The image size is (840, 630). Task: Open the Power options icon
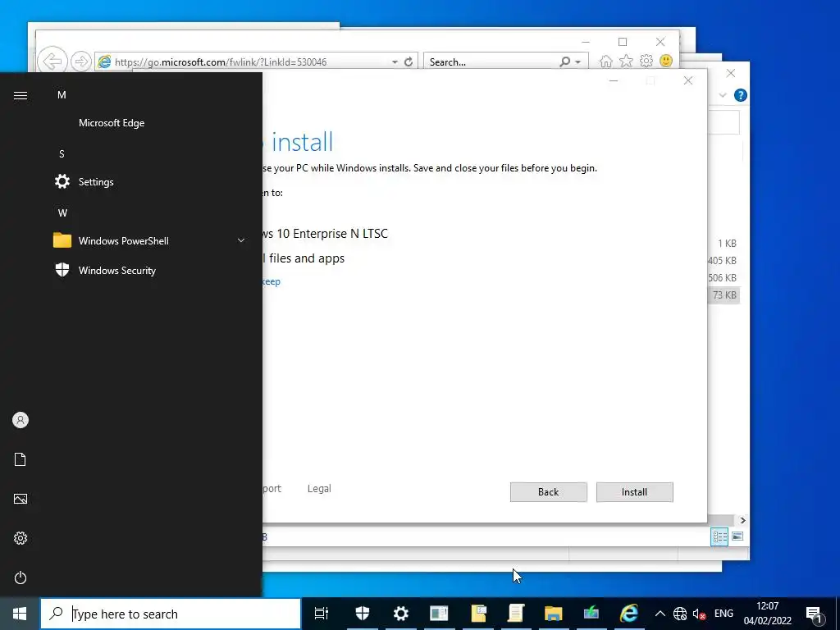[x=21, y=577]
